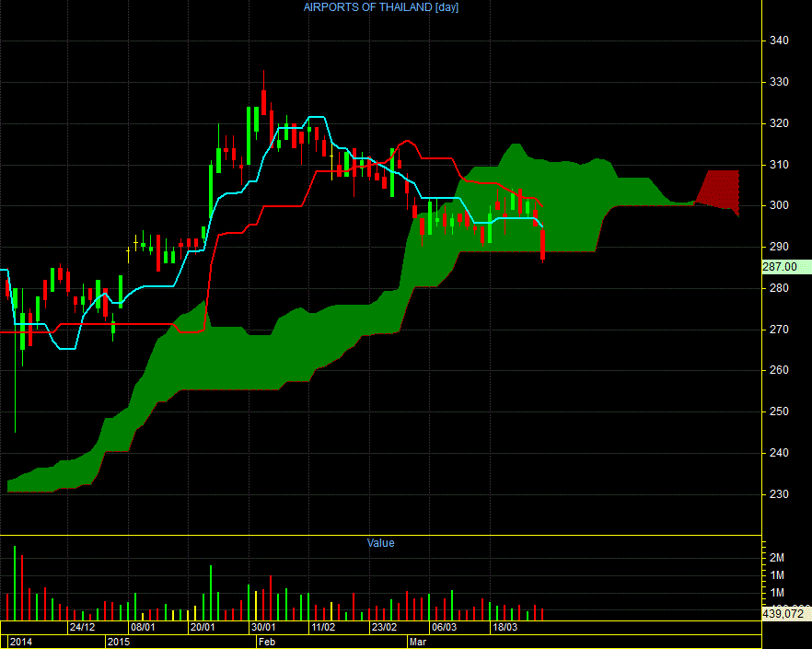The width and height of the screenshot is (812, 649).
Task: Click the Mar month marker
Action: point(417,642)
